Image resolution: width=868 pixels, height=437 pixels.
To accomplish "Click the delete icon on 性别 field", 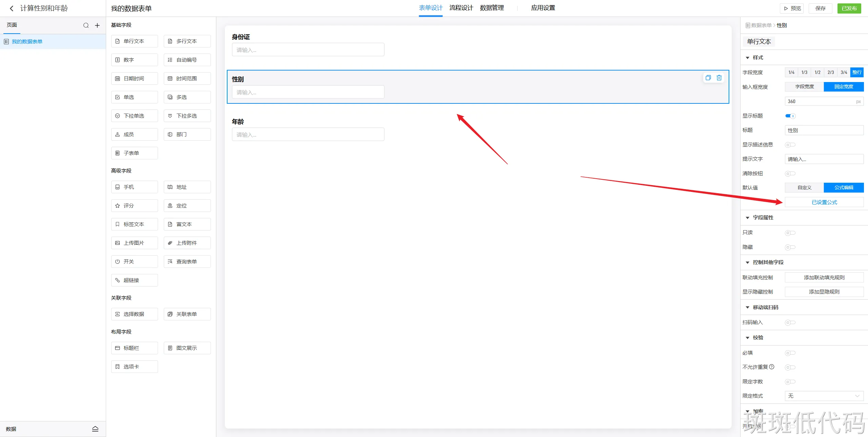I will pos(719,78).
